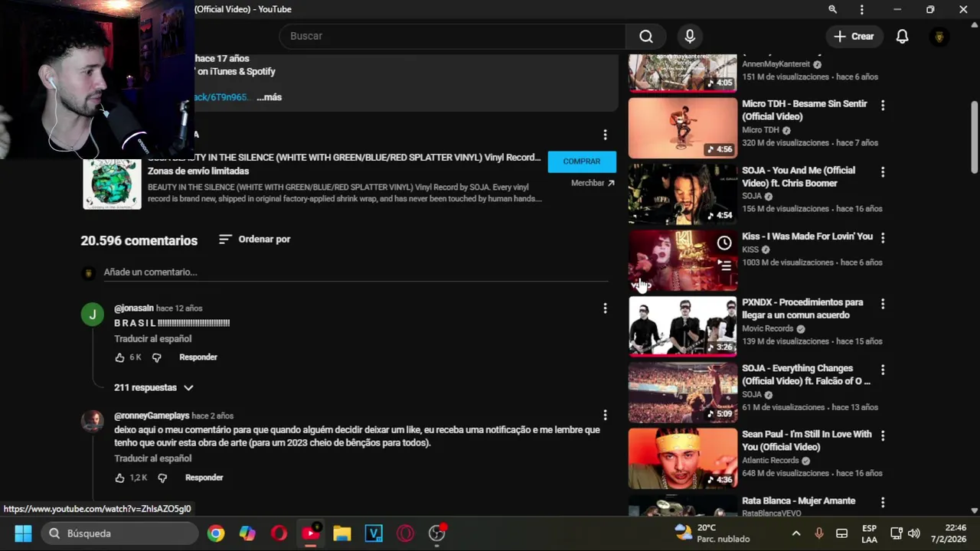This screenshot has width=980, height=551.
Task: Like the BRASIL comment
Action: click(119, 357)
